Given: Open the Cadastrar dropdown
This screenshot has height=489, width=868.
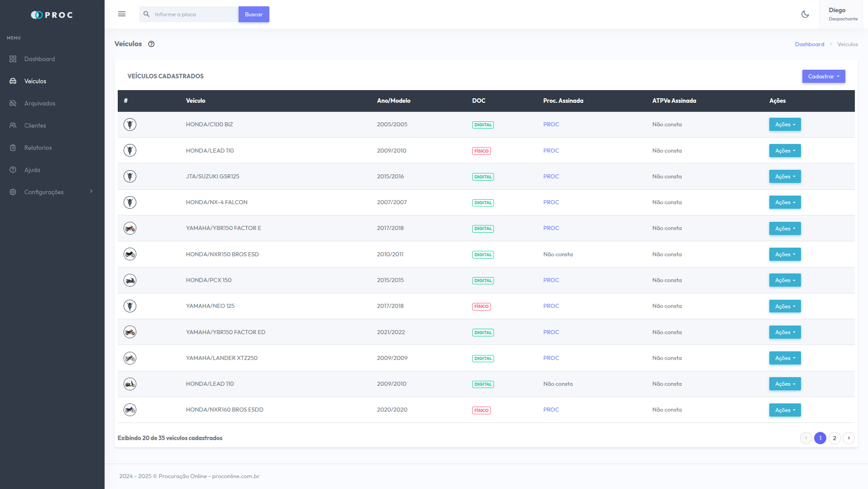Looking at the screenshot, I should pos(823,76).
